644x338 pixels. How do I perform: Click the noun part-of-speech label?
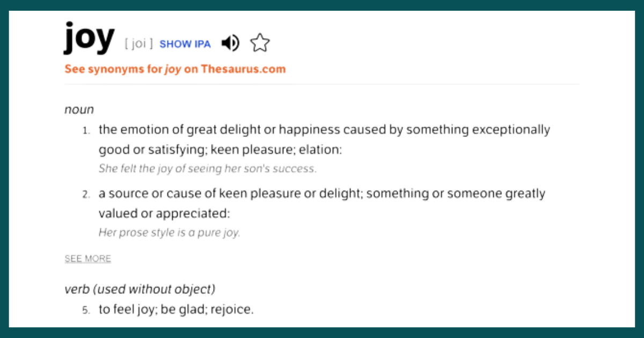(79, 110)
